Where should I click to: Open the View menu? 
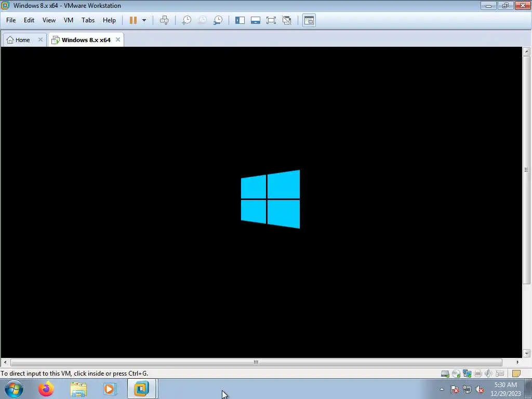49,20
